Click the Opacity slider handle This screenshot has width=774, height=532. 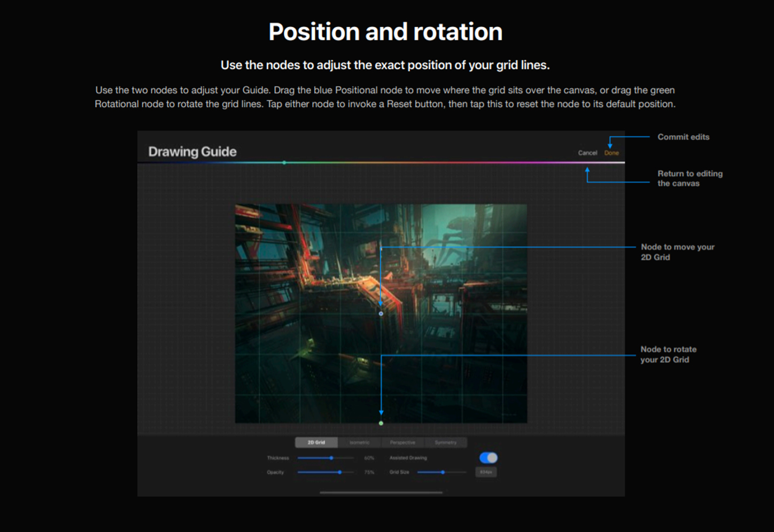point(340,472)
